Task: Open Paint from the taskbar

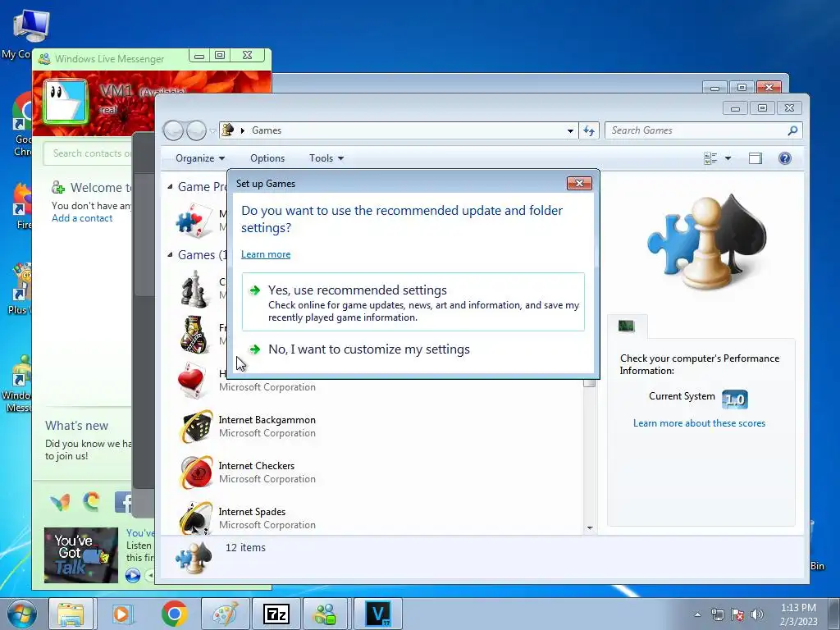Action: coord(225,614)
